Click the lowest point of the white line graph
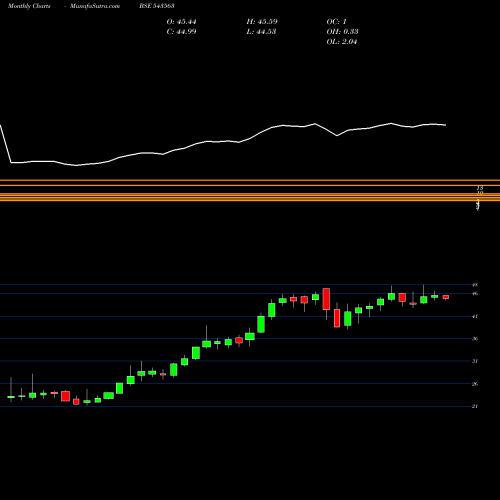The width and height of the screenshot is (500, 500). click(77, 165)
